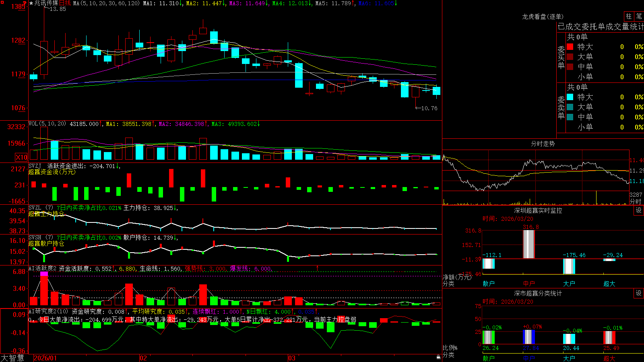The height and width of the screenshot is (362, 644).
Task: Click the 2026/01 date marker on timeline
Action: [45, 358]
